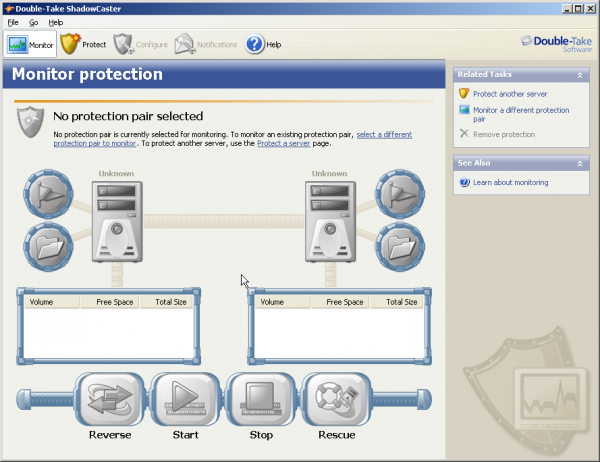
Task: Click the Remove protection task link
Action: point(504,134)
